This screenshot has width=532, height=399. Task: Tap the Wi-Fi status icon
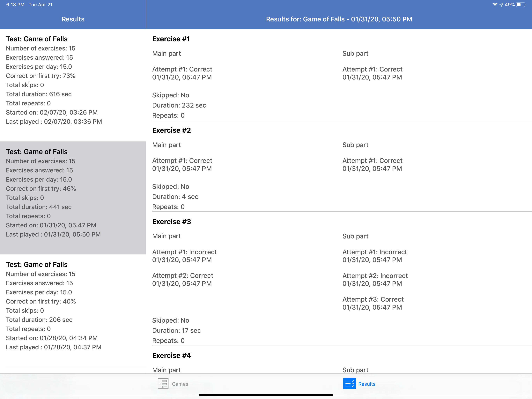(x=495, y=4)
